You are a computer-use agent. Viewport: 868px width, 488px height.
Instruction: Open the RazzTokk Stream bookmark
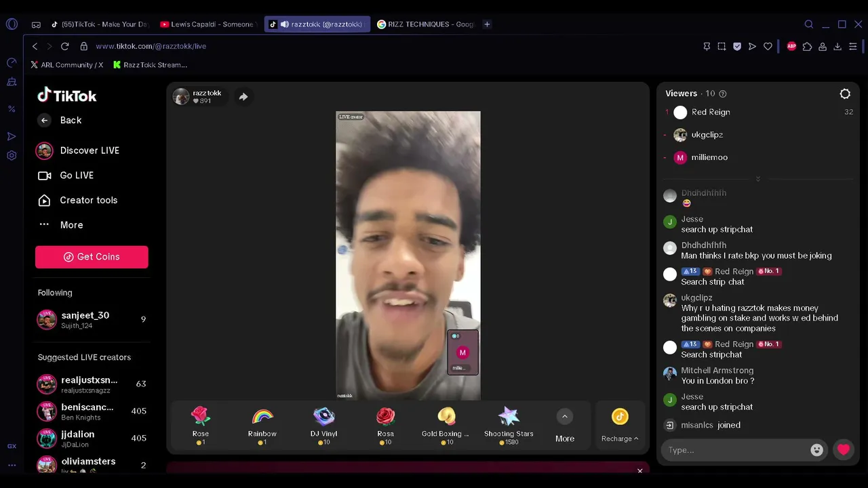coord(150,65)
